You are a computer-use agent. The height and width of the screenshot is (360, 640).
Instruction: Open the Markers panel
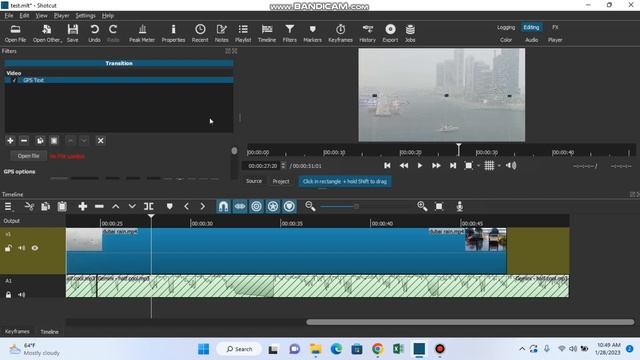313,33
